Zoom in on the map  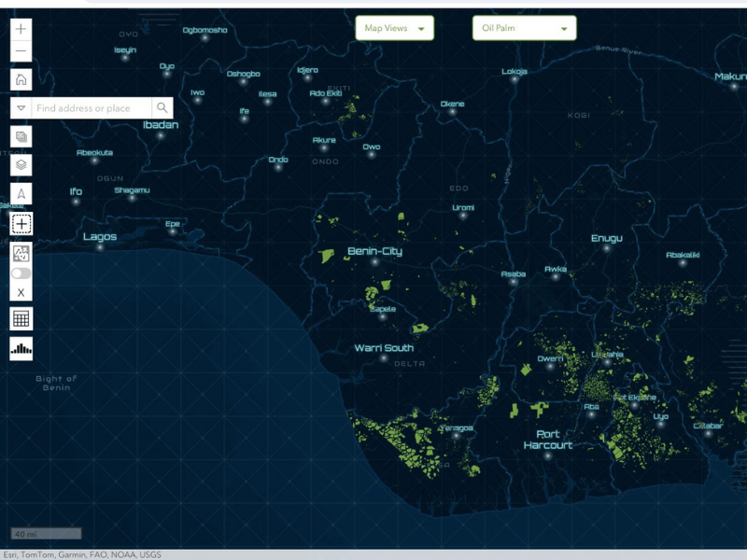click(x=21, y=30)
